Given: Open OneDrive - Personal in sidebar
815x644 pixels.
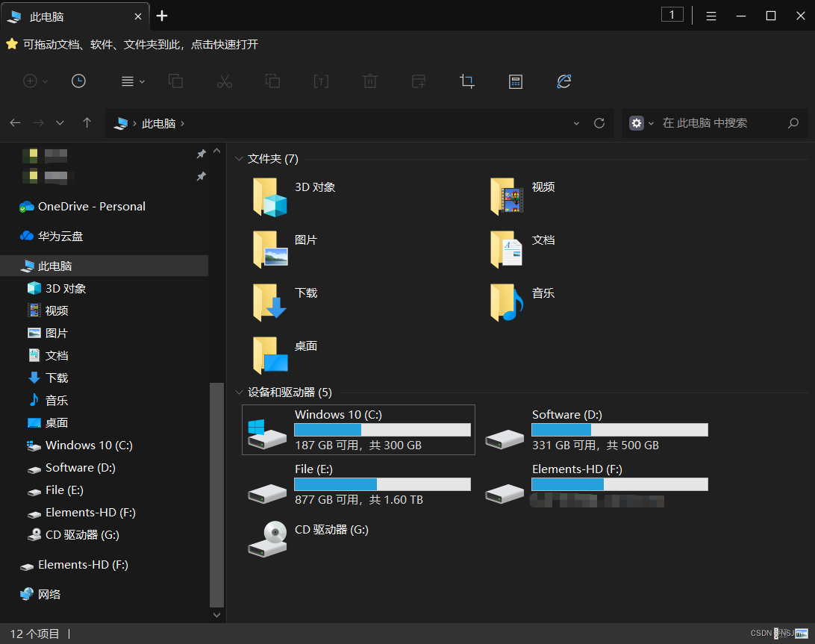Looking at the screenshot, I should click(x=82, y=207).
